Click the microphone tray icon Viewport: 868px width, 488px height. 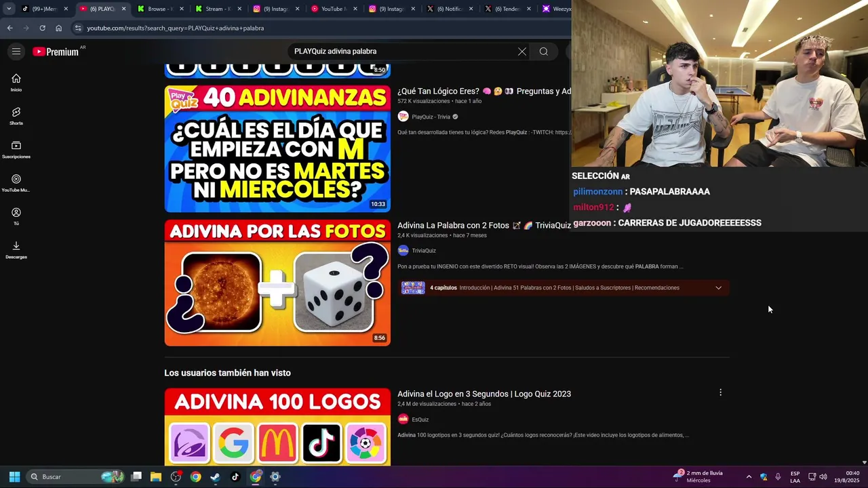778,476
